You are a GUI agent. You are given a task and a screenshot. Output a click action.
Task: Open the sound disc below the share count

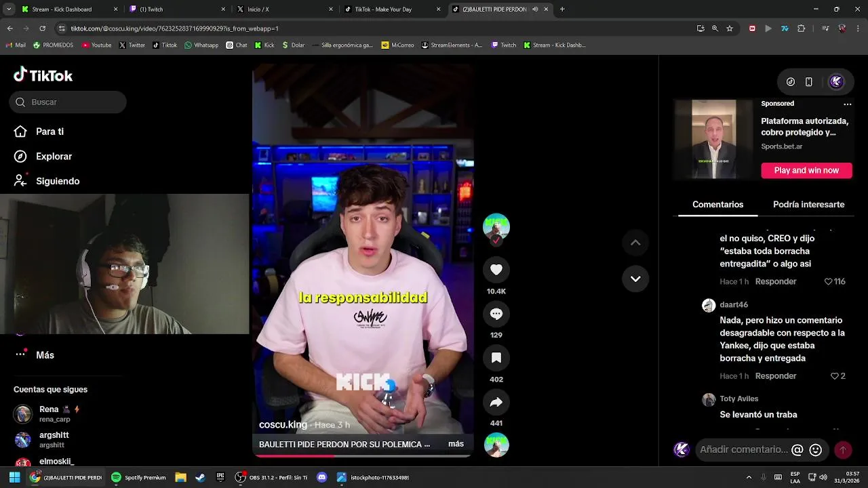[496, 445]
